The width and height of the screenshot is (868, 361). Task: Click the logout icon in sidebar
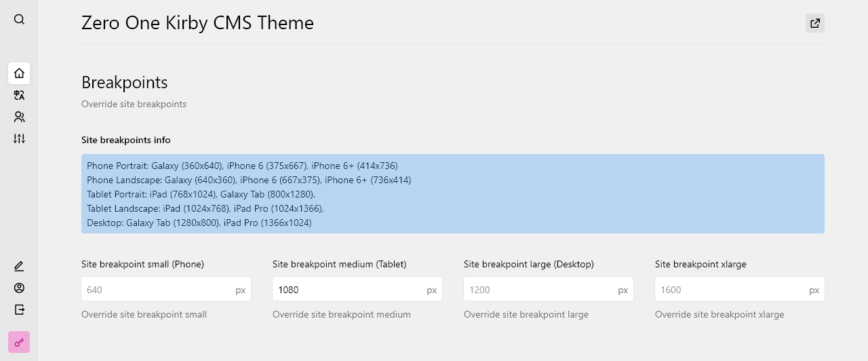19,309
